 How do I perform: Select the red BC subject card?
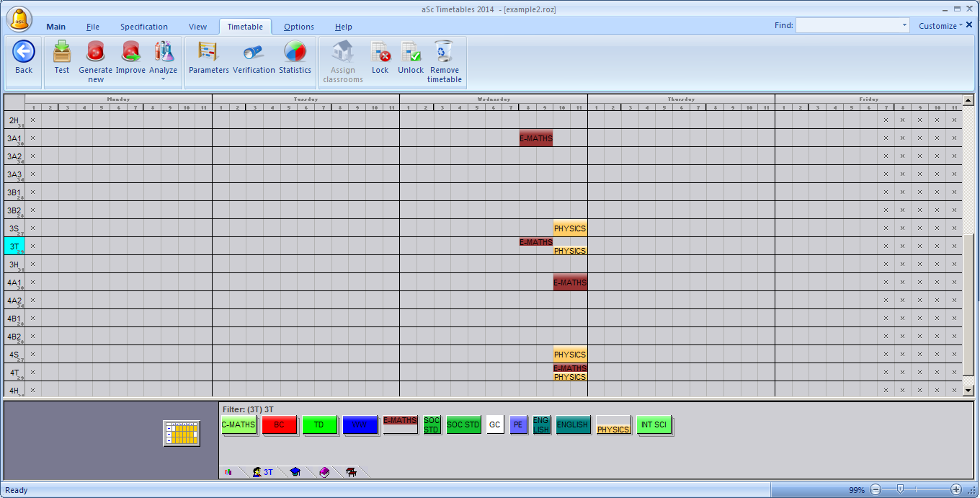click(x=279, y=425)
